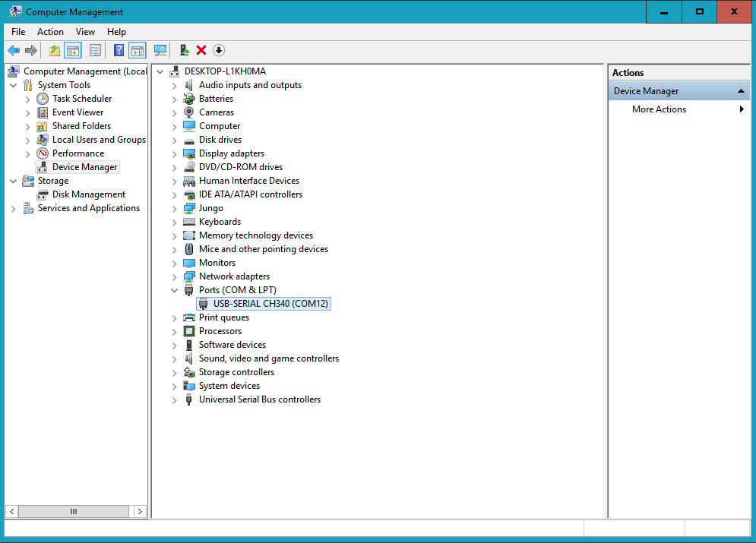Collapse the DESKTOP-L1KH0MA root node
This screenshot has width=756, height=543.
pos(160,72)
